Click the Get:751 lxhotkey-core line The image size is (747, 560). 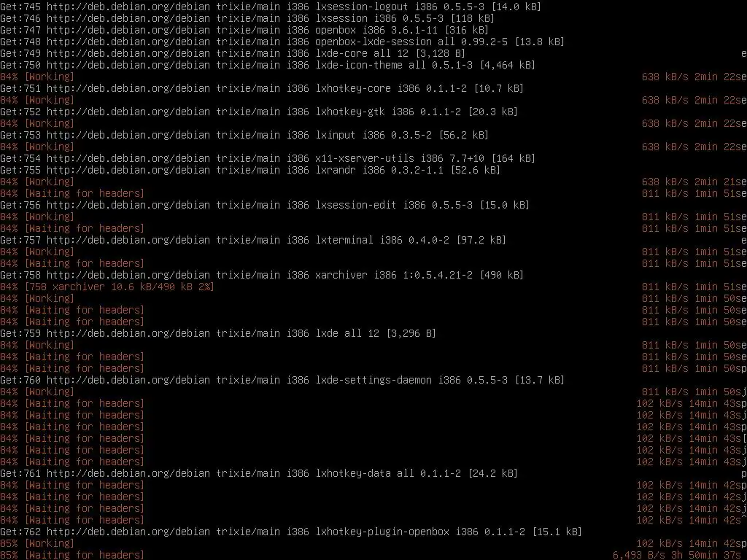click(x=262, y=88)
